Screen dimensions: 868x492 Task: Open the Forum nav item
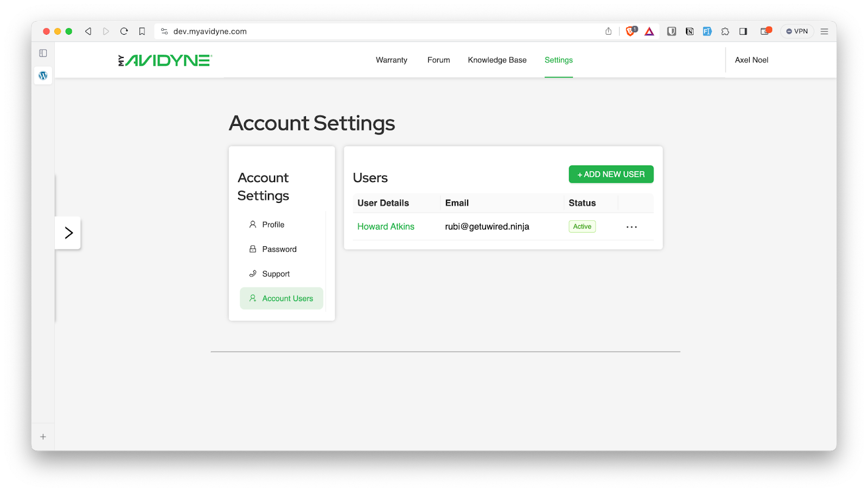click(x=438, y=60)
